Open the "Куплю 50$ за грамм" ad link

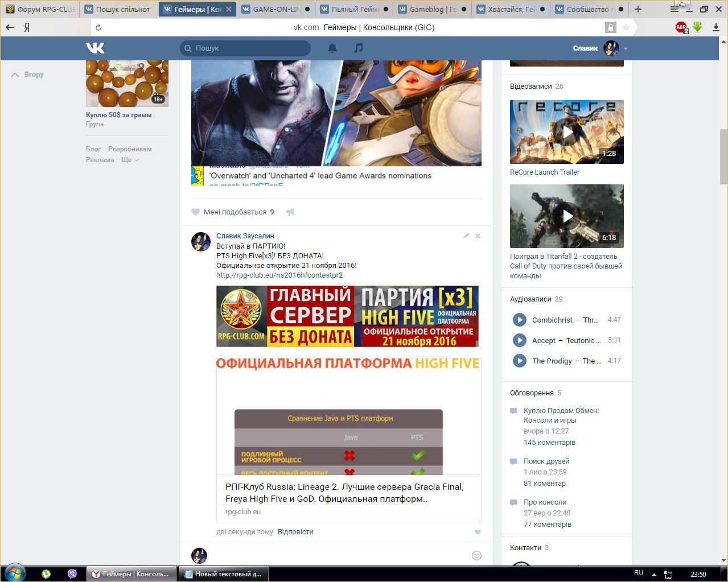[x=119, y=115]
